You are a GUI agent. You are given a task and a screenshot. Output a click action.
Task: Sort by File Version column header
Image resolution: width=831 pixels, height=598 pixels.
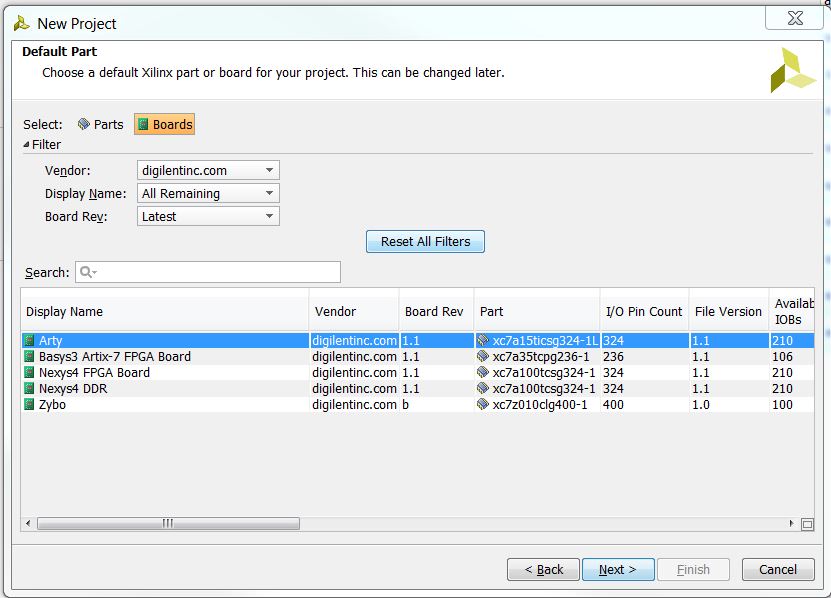pyautogui.click(x=729, y=312)
